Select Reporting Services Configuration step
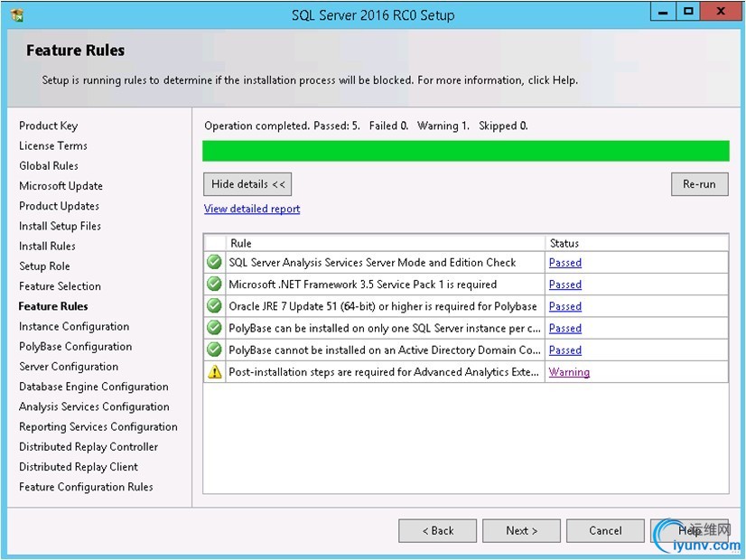The height and width of the screenshot is (560, 746). 98,427
